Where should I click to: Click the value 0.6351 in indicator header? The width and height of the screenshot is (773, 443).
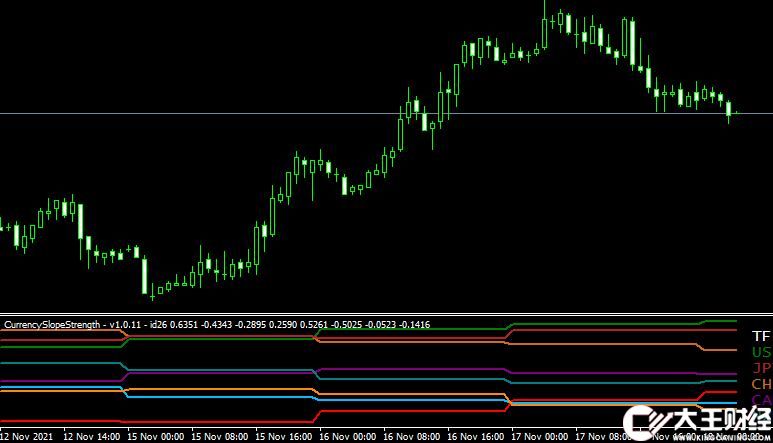[x=183, y=325]
